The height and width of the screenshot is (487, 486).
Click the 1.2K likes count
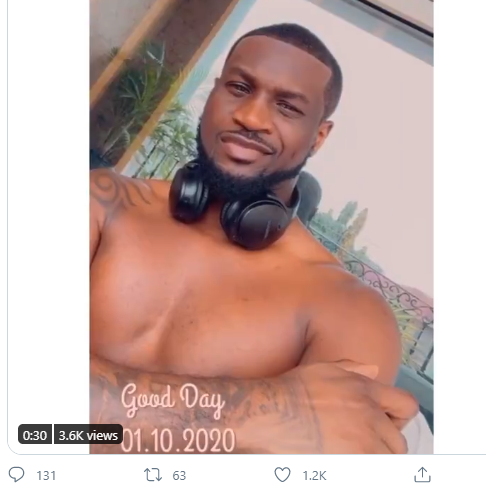pos(314,475)
